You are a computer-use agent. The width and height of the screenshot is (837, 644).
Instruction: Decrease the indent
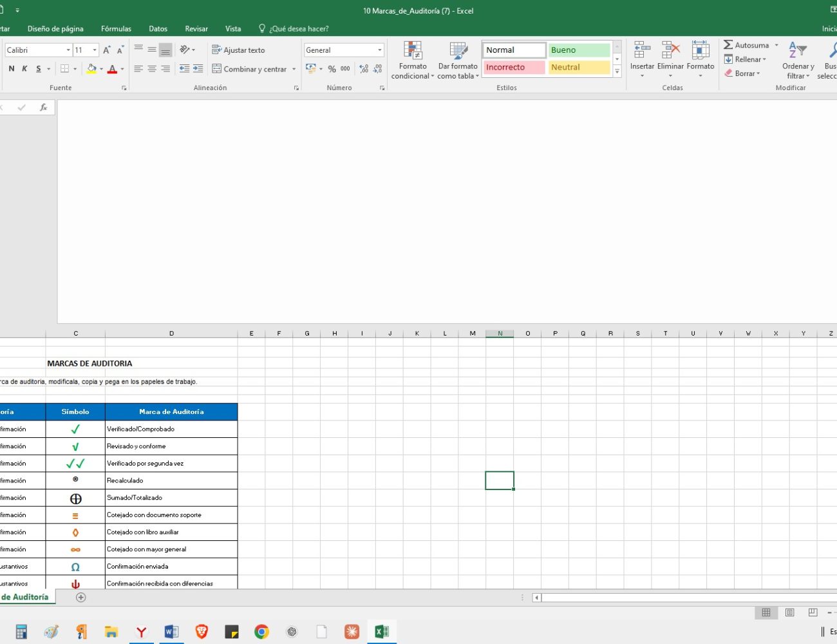(x=184, y=69)
